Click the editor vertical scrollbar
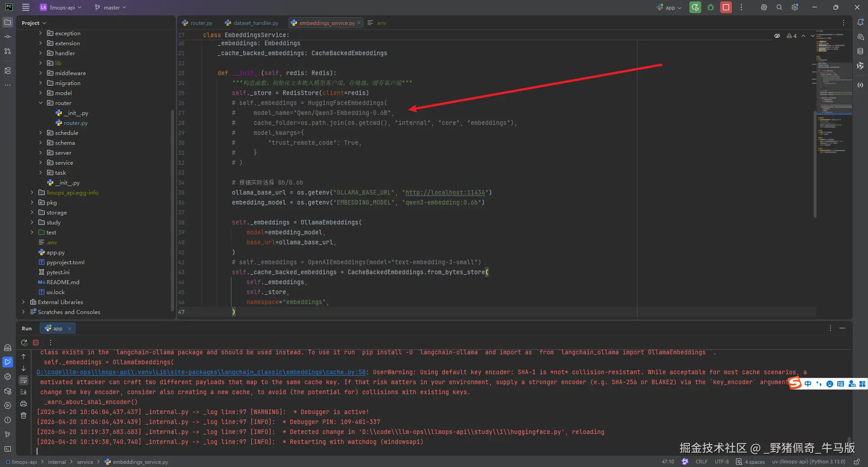 pos(815,163)
